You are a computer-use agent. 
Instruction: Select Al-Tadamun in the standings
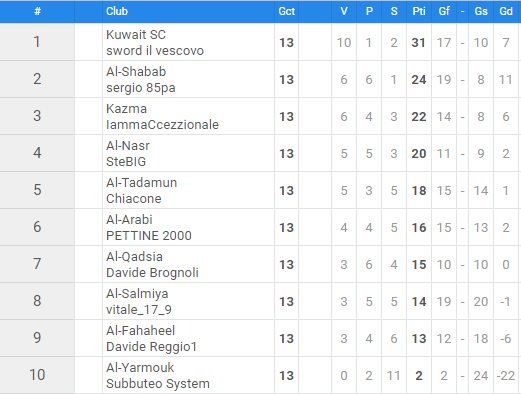click(x=141, y=183)
